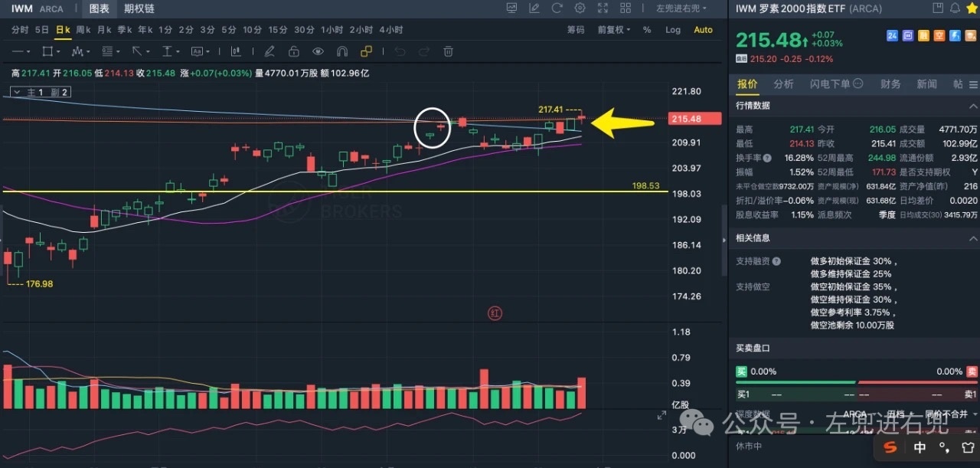Switch to the 财务 tab
The image size is (980, 468).
click(x=890, y=84)
